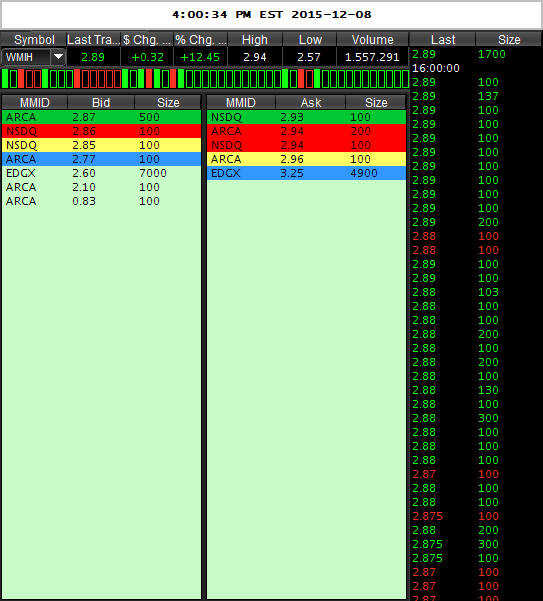Select the blue ARCA bid at 2.77
The width and height of the screenshot is (543, 601).
click(x=101, y=159)
